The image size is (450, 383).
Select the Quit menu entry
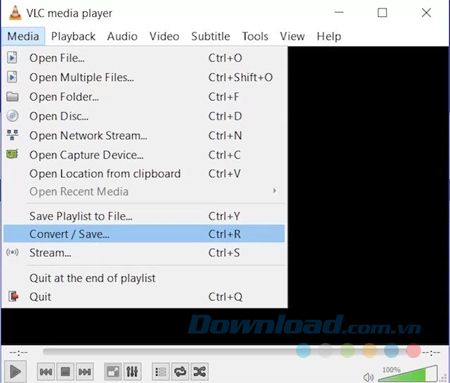144,296
